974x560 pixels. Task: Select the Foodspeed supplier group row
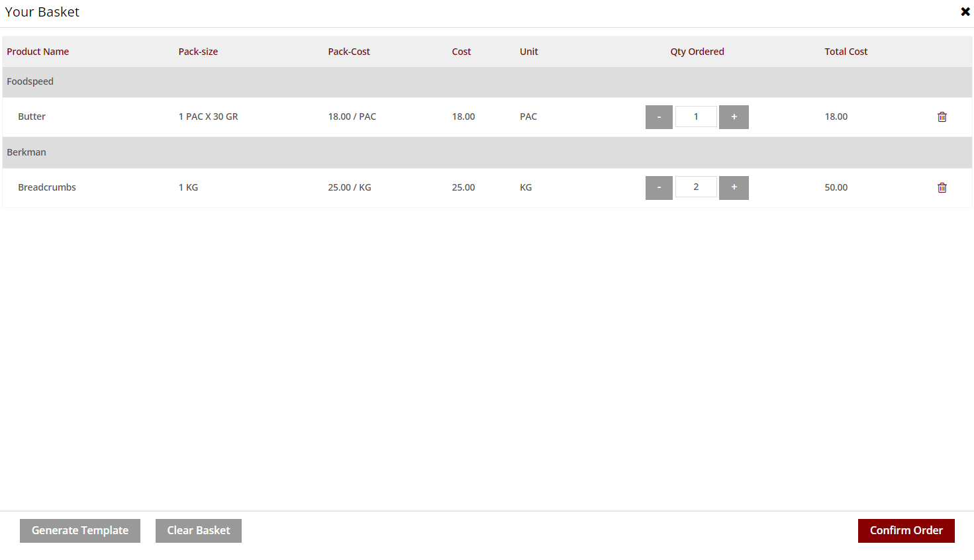tap(30, 81)
